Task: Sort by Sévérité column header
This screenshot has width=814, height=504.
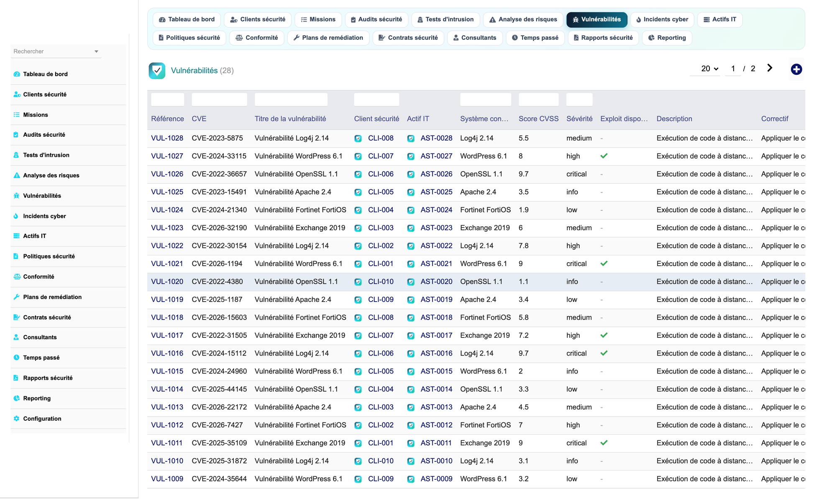Action: pos(579,119)
